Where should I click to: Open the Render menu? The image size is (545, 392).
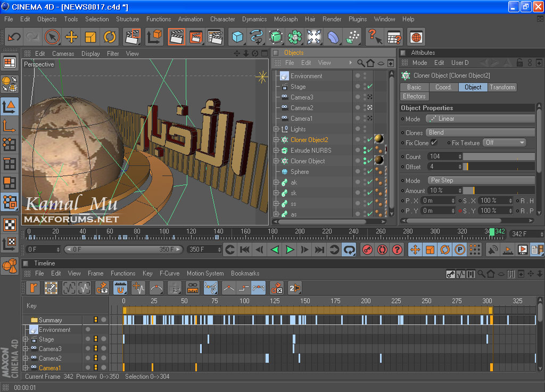(332, 19)
